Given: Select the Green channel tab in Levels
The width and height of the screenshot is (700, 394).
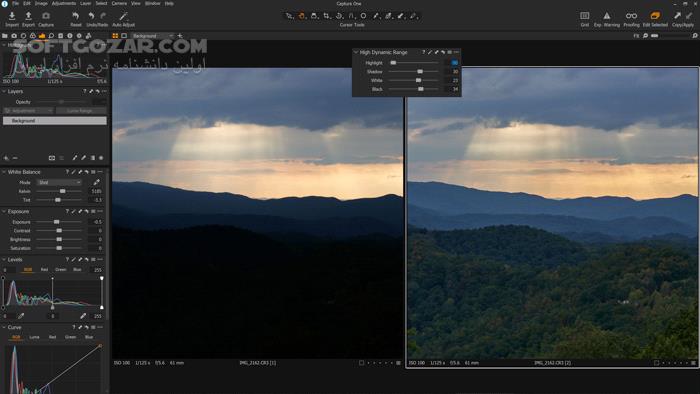Looking at the screenshot, I should pos(61,270).
